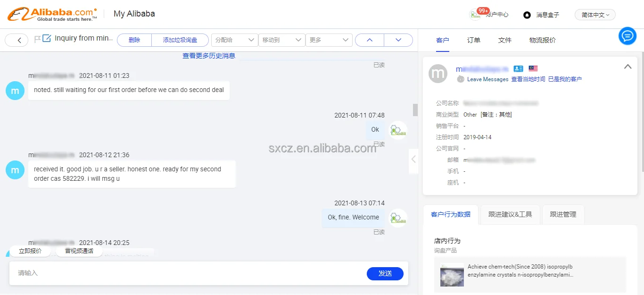
Task: Click sender avatar of the 'received it' message
Action: click(x=15, y=170)
